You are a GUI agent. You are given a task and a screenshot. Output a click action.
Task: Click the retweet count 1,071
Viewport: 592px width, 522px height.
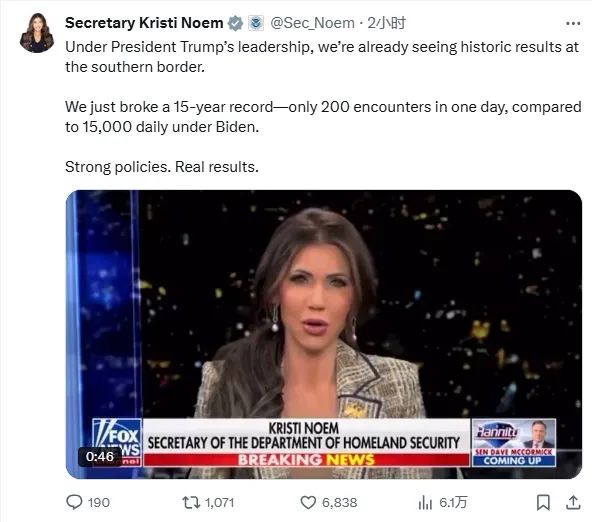point(220,503)
